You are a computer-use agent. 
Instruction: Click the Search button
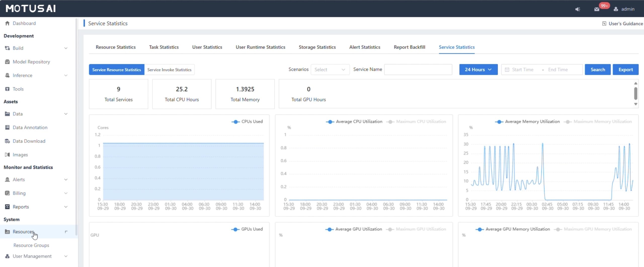(597, 70)
